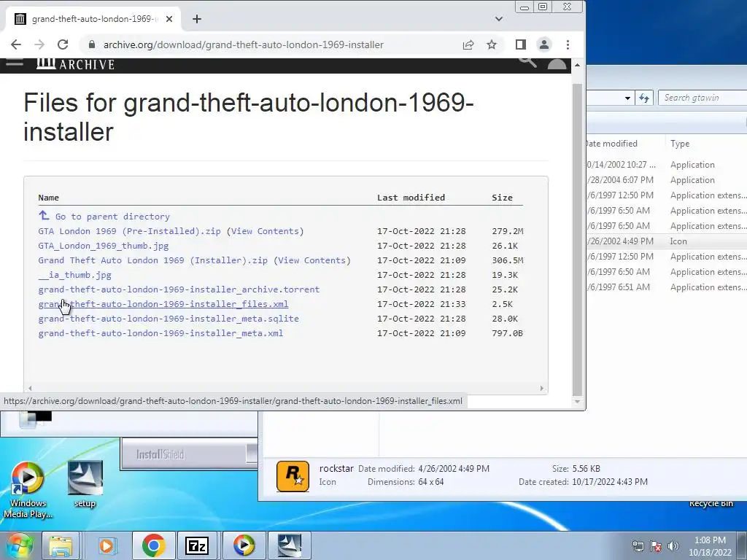Click the Explorer refresh button
747x560 pixels.
click(x=644, y=98)
